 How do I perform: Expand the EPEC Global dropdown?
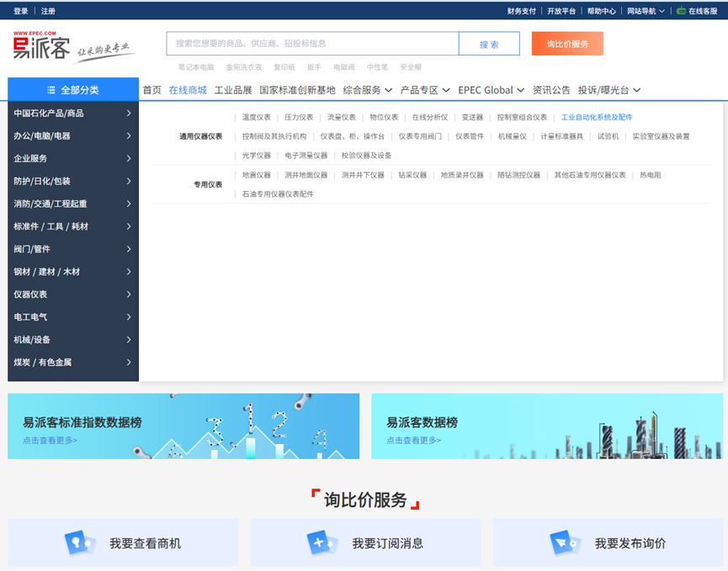point(521,90)
